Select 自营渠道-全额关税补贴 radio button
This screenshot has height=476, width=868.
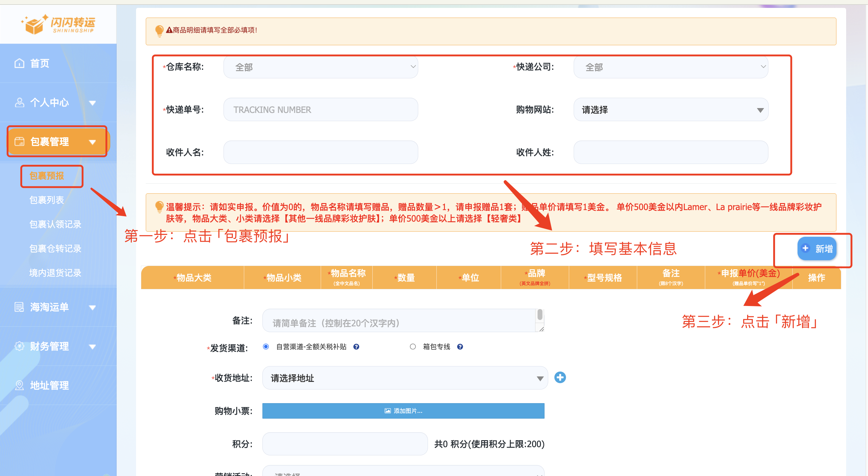coord(266,347)
